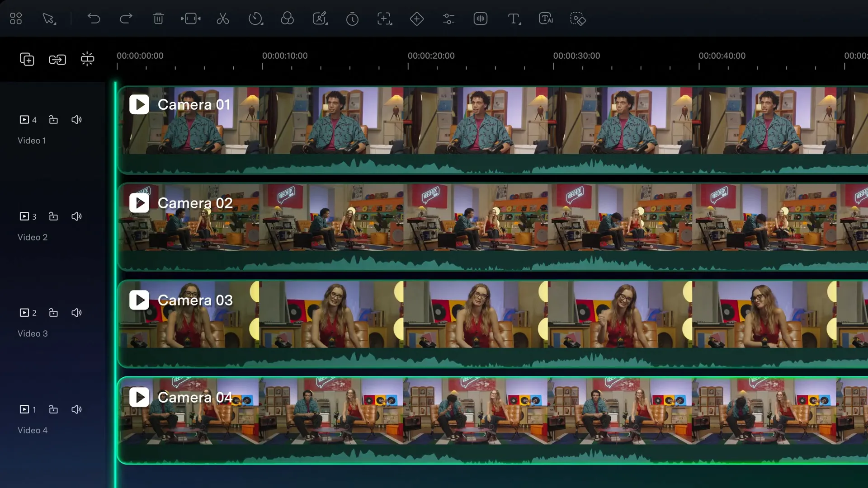Click the Camera 01 play icon

click(x=139, y=104)
